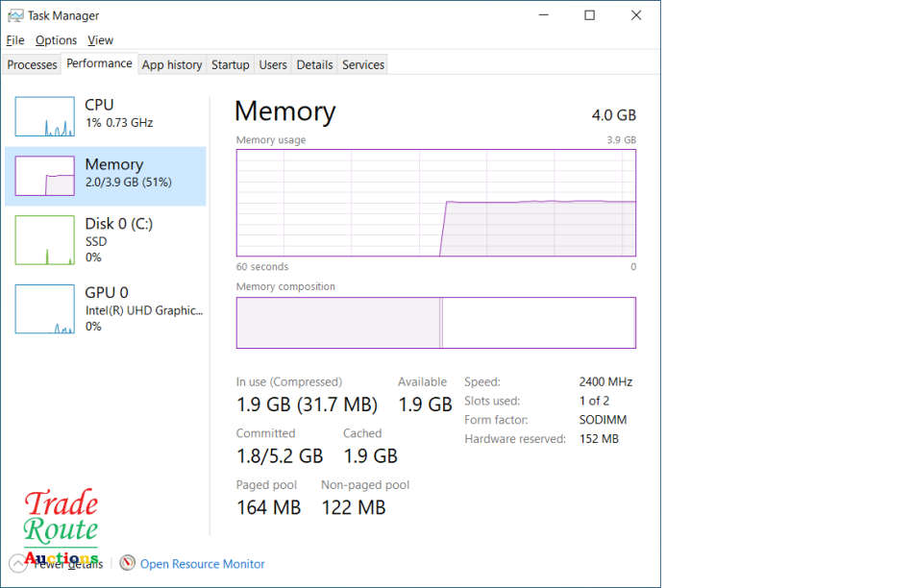Open Resource Monitor link
Screen dimensions: 913x588
click(x=202, y=564)
